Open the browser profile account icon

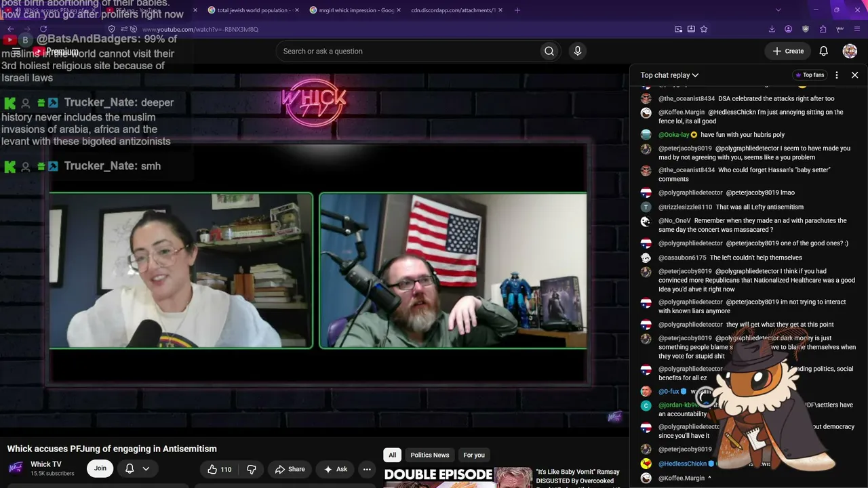[x=788, y=29]
